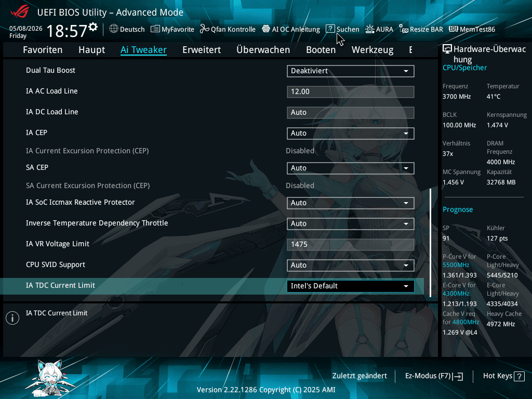Open Inverse Temperature Dependency Throttle dropdown
The width and height of the screenshot is (532, 399).
pyautogui.click(x=351, y=223)
